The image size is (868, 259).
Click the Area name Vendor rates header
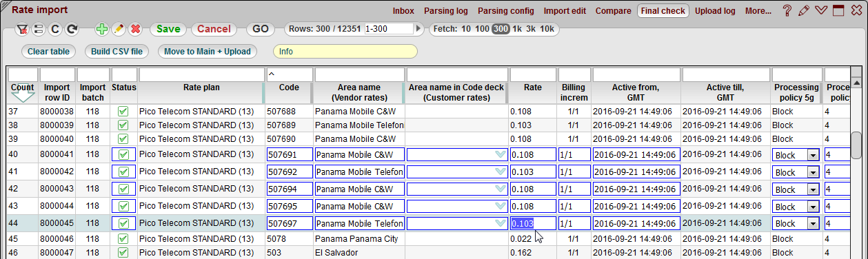tap(359, 93)
